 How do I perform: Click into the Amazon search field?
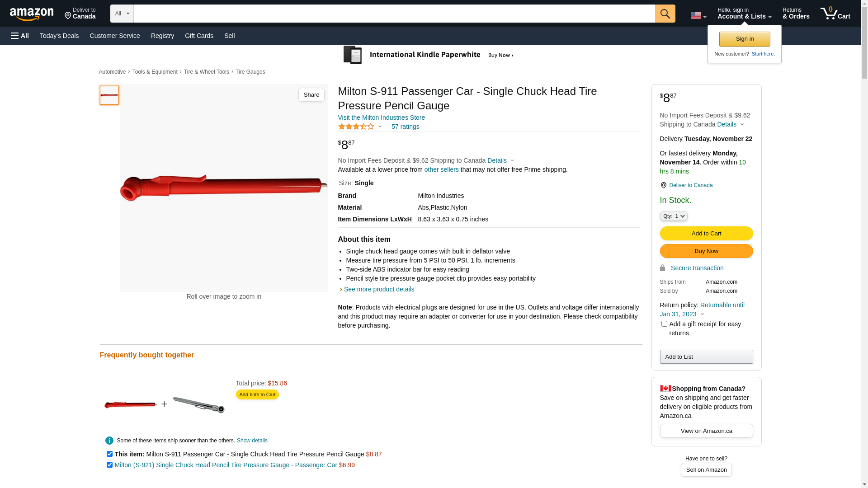tap(393, 14)
